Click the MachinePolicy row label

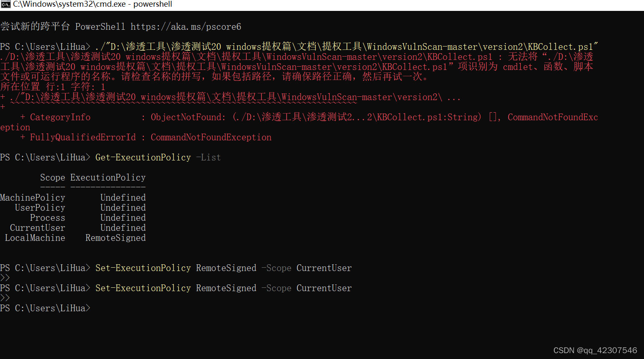click(x=33, y=198)
